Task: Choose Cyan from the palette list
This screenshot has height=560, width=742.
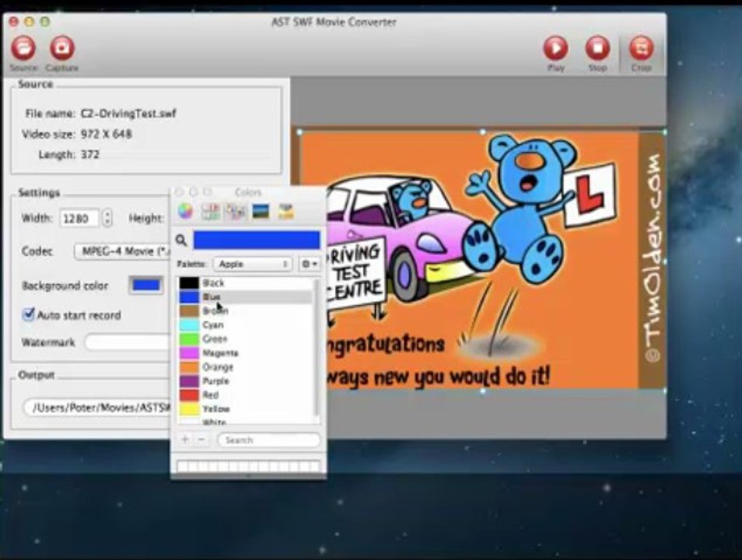Action: pos(245,325)
